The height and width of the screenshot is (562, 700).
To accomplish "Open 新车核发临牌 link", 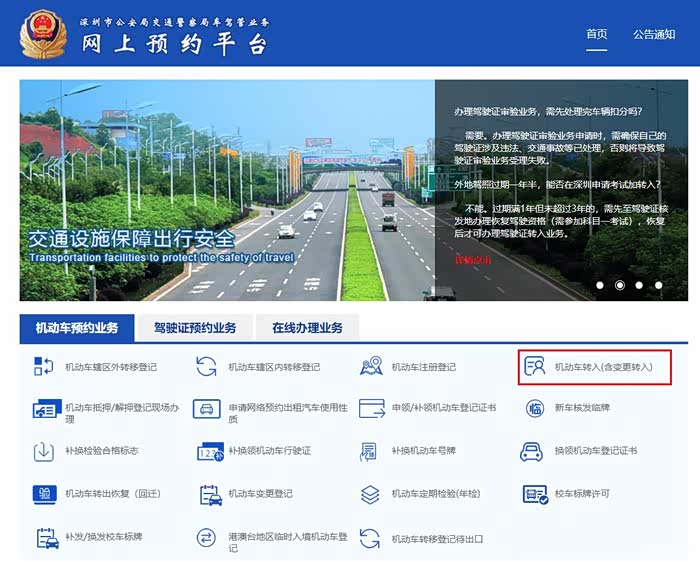I will [582, 408].
